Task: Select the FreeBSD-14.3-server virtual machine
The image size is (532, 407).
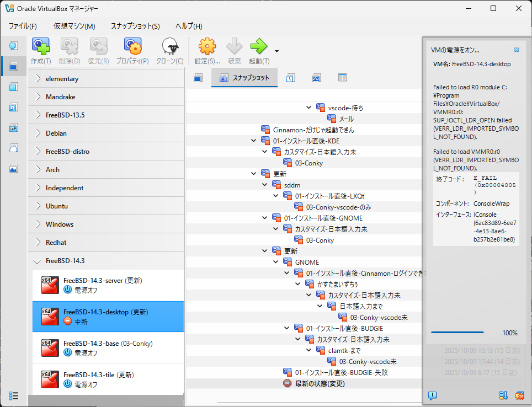Action: click(x=109, y=285)
